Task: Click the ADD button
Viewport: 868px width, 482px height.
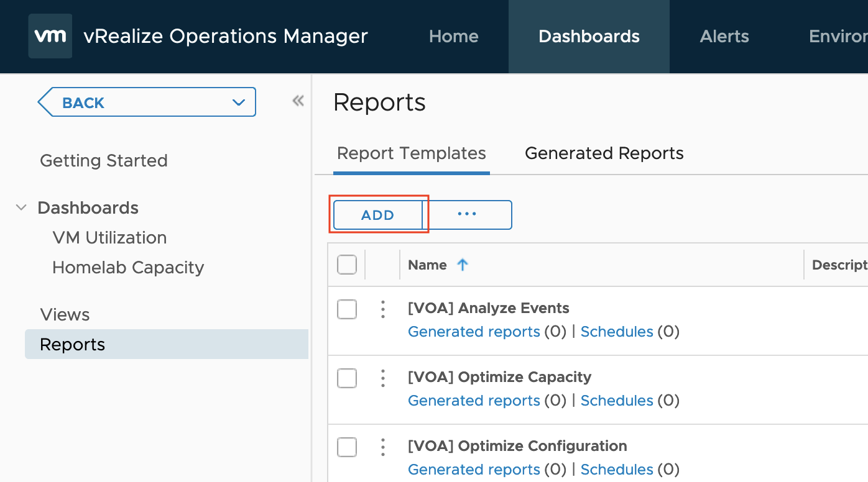Action: tap(378, 215)
